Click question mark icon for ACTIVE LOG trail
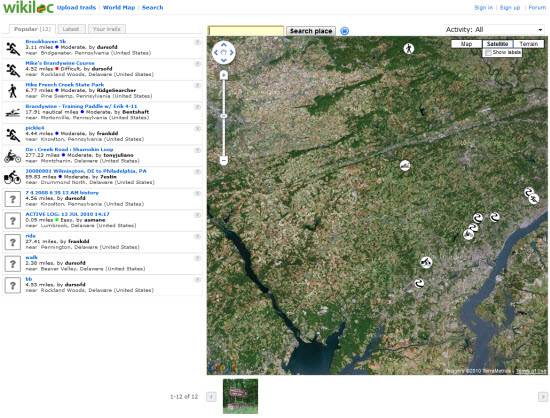Screen dimensions: 550x418 [13, 221]
